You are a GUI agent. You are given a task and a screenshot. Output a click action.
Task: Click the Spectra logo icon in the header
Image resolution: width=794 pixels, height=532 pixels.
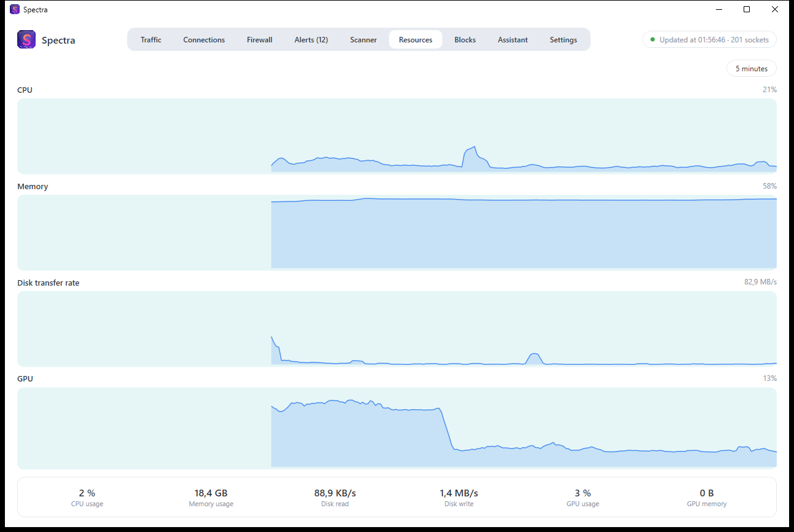26,40
